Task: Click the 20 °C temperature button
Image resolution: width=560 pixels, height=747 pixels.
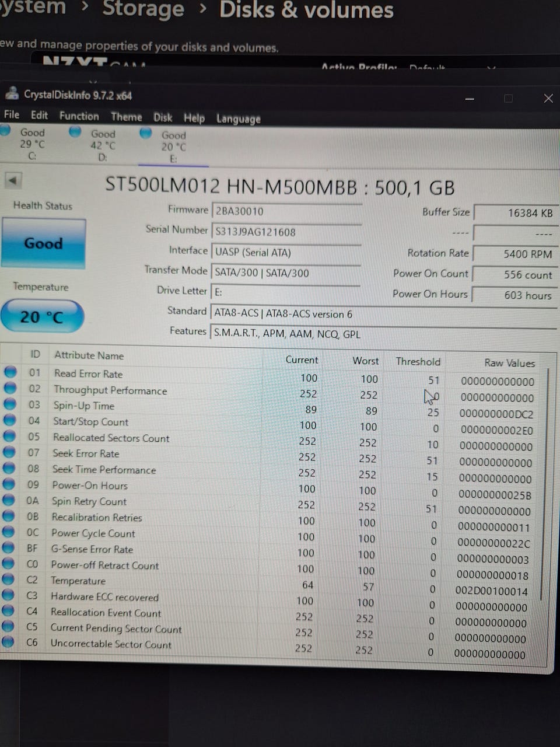Action: tap(42, 317)
